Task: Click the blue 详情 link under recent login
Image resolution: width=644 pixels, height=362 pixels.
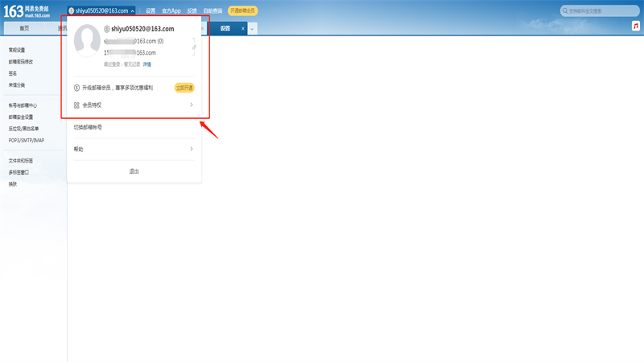Action: click(x=147, y=64)
